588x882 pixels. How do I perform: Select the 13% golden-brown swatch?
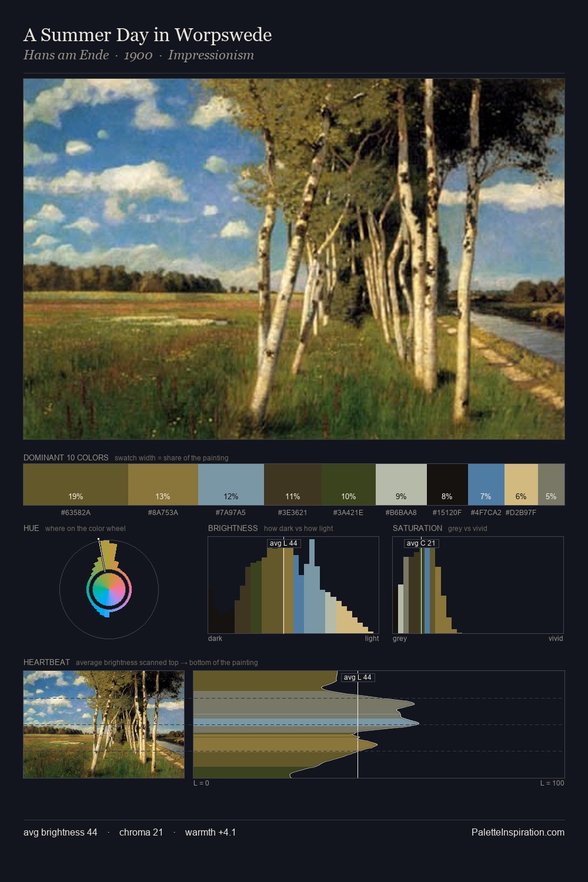163,485
